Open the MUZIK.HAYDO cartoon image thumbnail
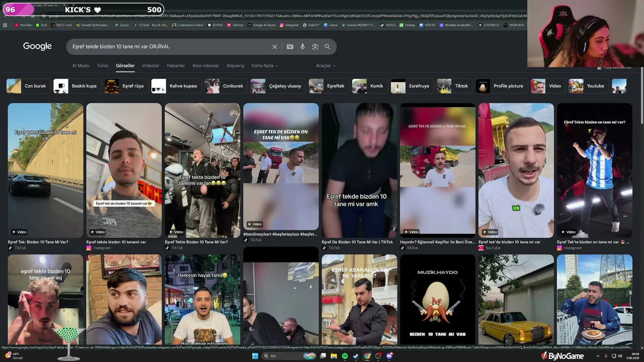 click(438, 300)
